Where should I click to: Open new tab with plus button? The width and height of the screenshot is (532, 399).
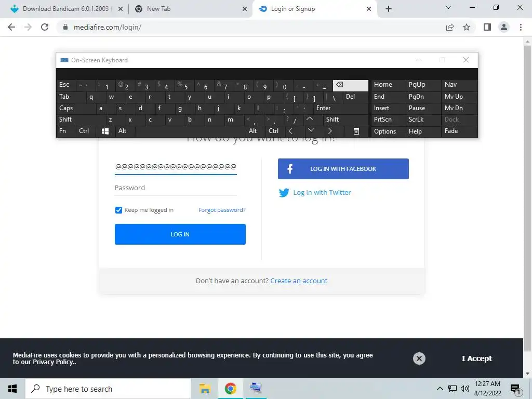pyautogui.click(x=389, y=9)
